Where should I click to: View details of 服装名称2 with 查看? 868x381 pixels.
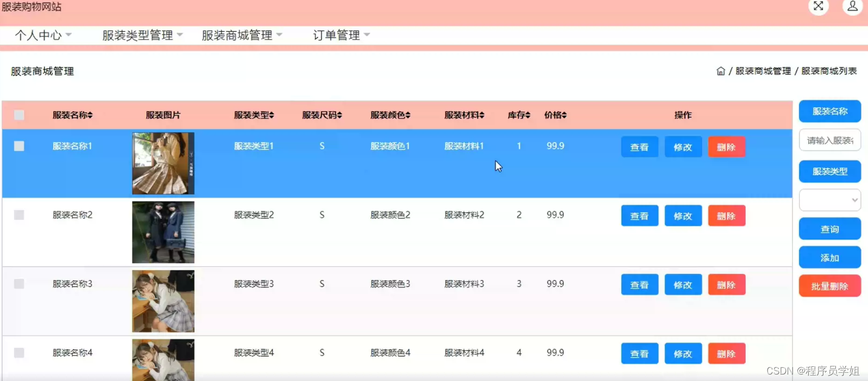[639, 216]
